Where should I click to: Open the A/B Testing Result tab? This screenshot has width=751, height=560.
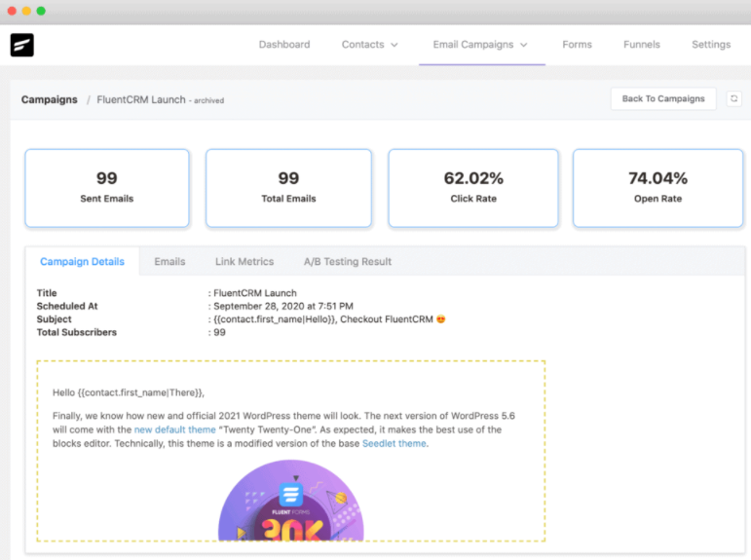[347, 262]
